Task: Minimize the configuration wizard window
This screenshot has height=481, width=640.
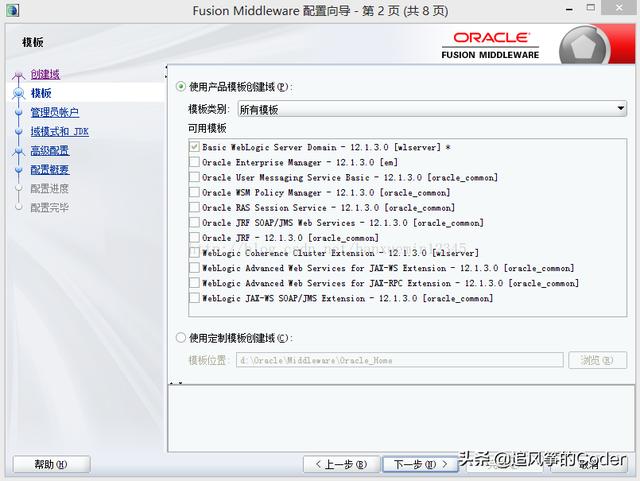Action: click(569, 9)
